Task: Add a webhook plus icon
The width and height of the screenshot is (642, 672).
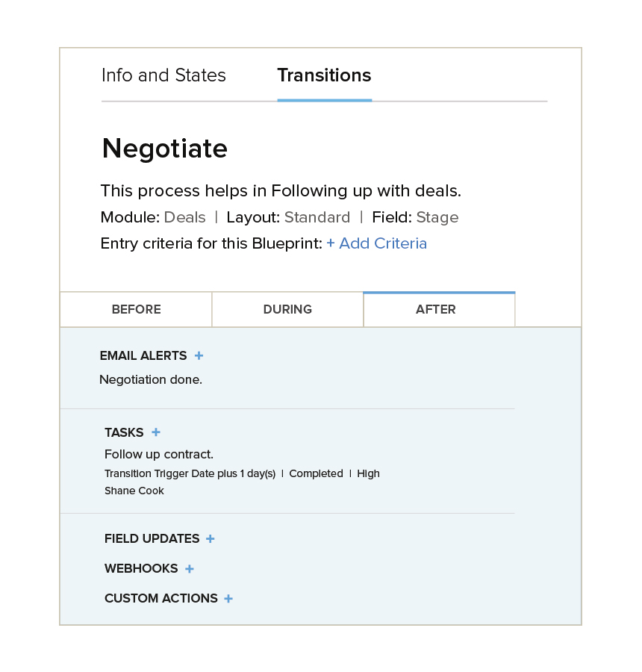Action: coord(190,569)
